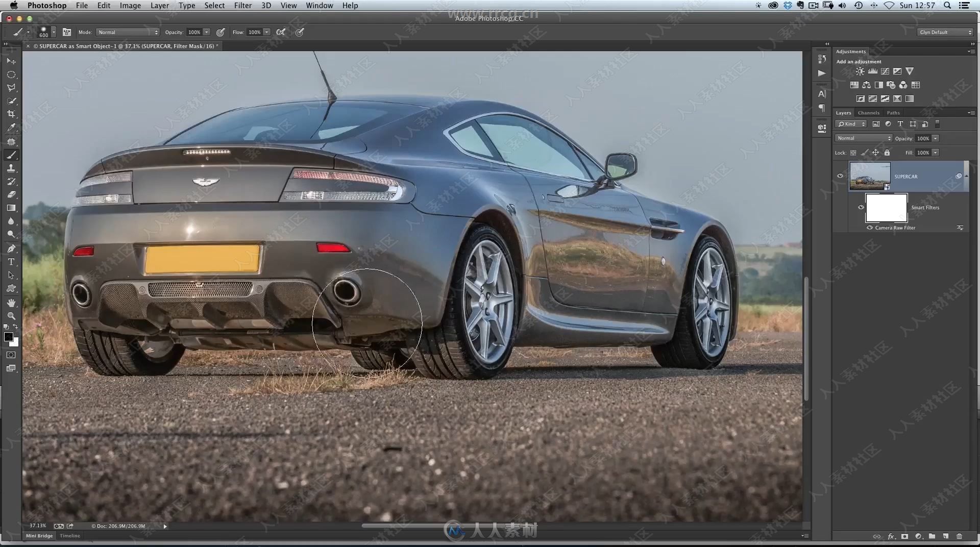Open the History panel icon
Screen dimensions: 980x547
822,59
